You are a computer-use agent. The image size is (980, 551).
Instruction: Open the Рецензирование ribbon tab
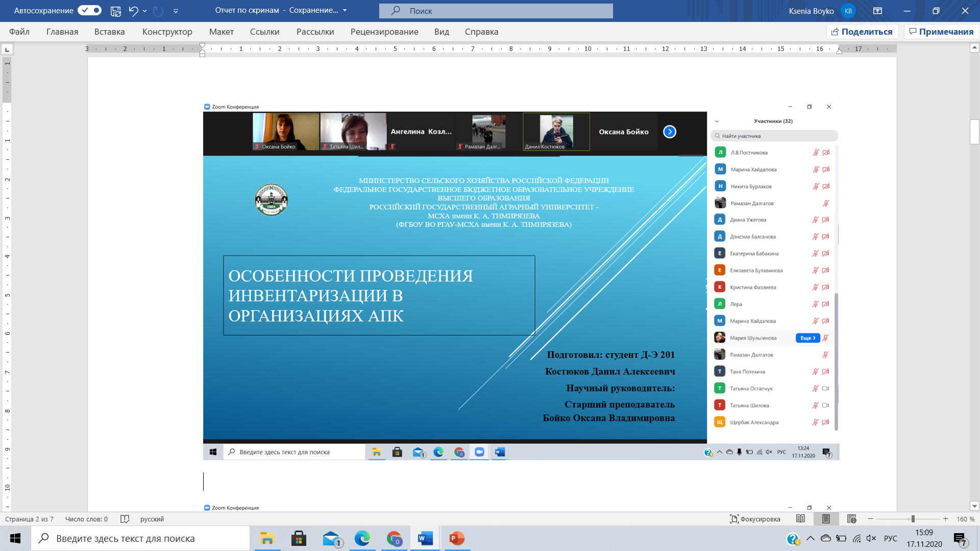click(x=384, y=32)
